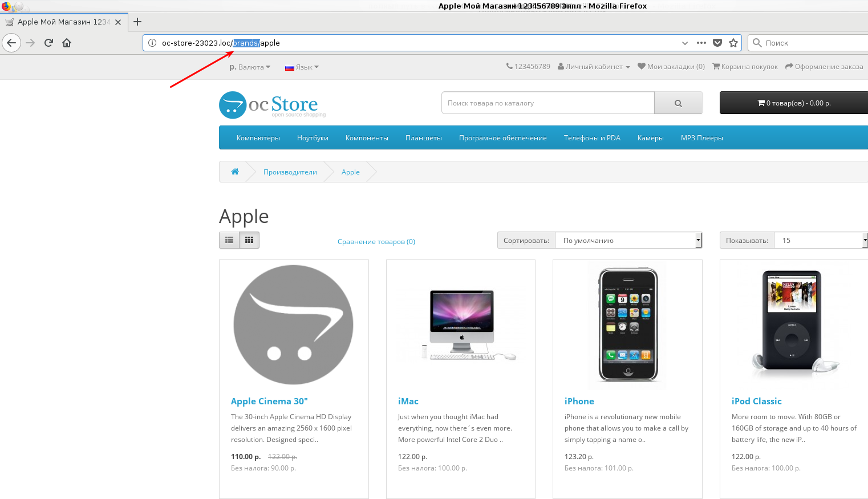This screenshot has height=499, width=868.
Task: Open Компоненты category menu
Action: point(367,138)
